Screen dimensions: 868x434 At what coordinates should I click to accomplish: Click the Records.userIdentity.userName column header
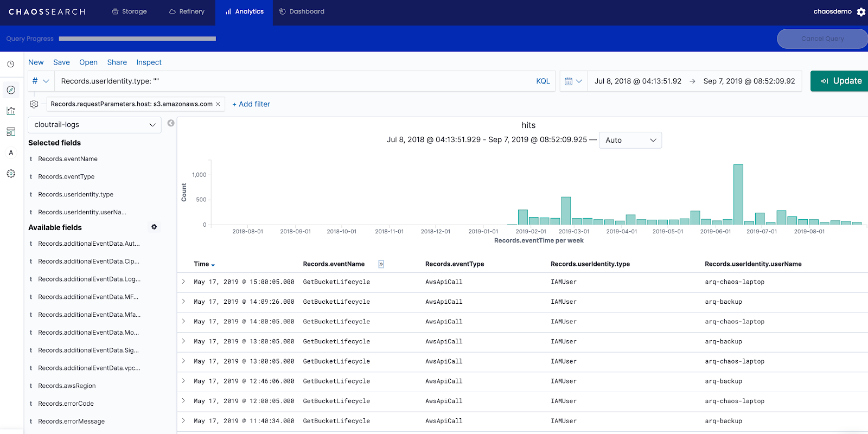coord(753,264)
